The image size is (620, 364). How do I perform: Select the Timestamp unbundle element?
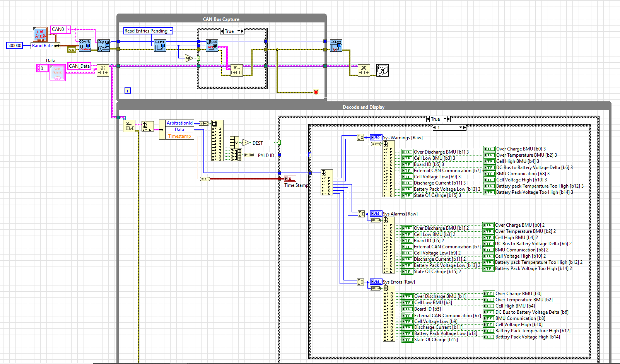tap(179, 136)
